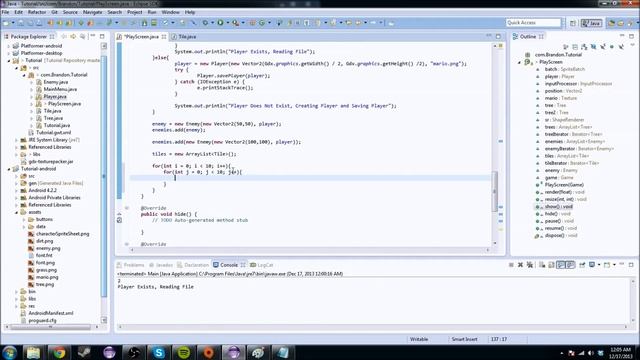Click the Terminate square icon in Console

pyautogui.click(x=511, y=265)
